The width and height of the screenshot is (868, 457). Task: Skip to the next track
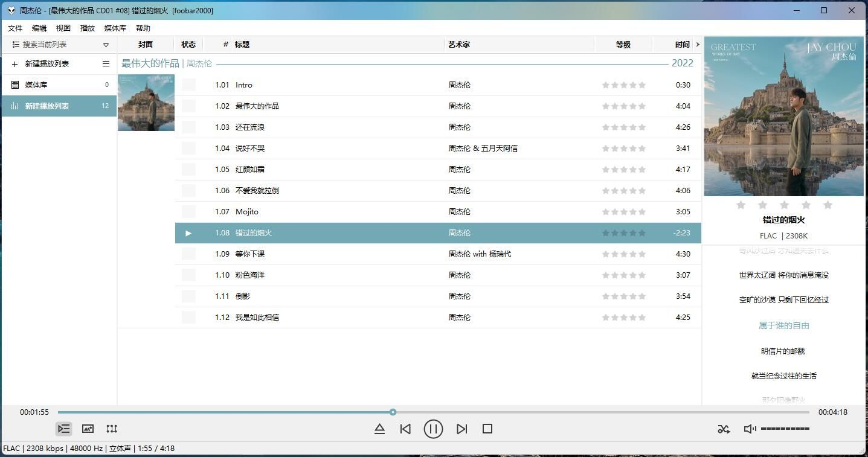click(461, 429)
